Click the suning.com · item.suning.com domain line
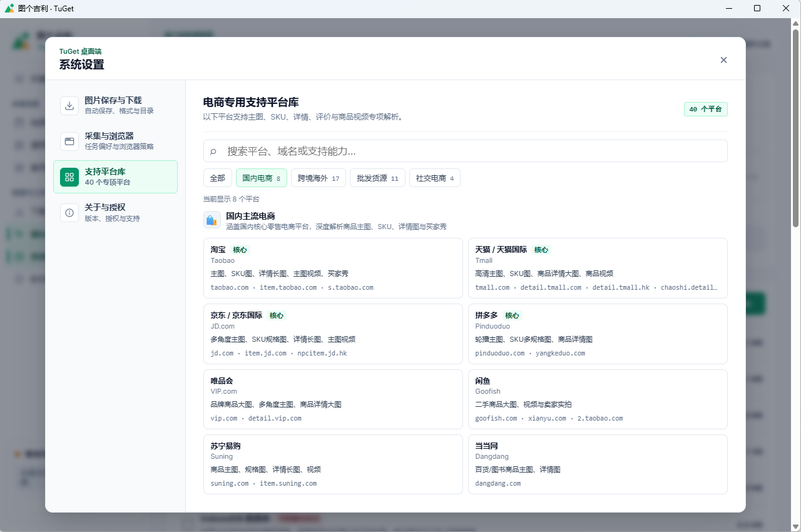The width and height of the screenshot is (801, 532). click(x=263, y=484)
